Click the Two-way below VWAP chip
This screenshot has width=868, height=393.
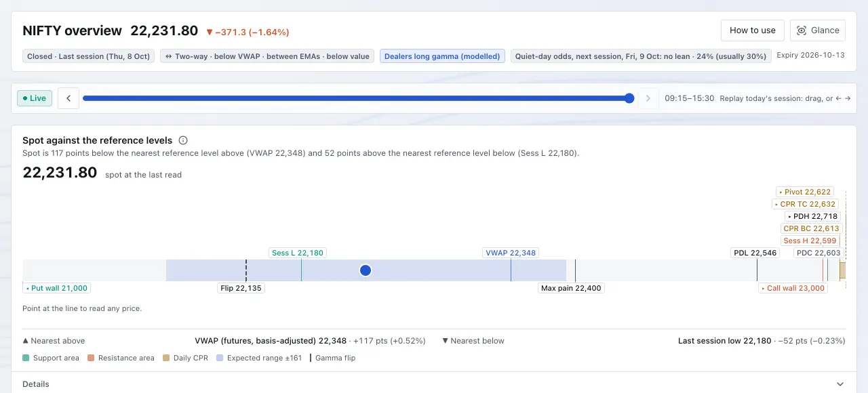click(x=267, y=56)
